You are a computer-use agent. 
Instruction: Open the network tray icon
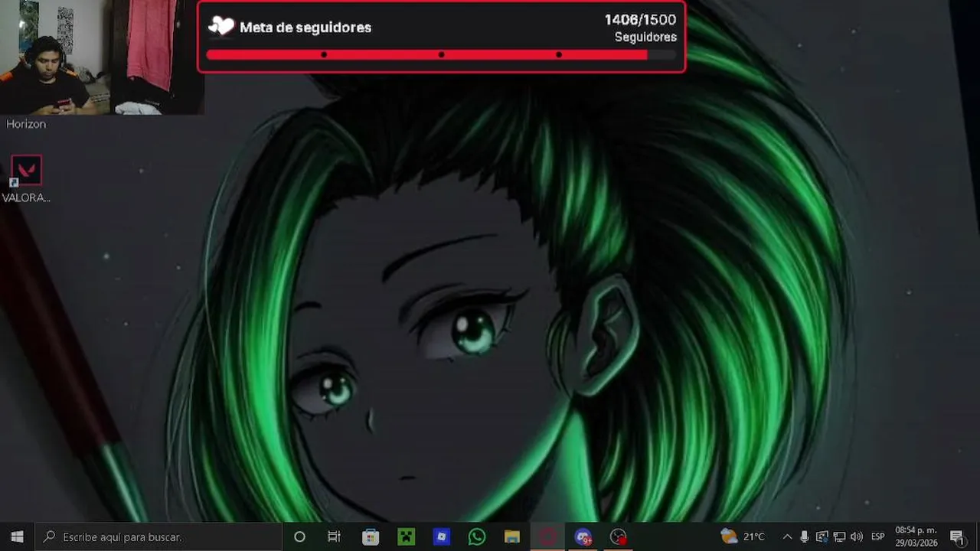pos(839,536)
